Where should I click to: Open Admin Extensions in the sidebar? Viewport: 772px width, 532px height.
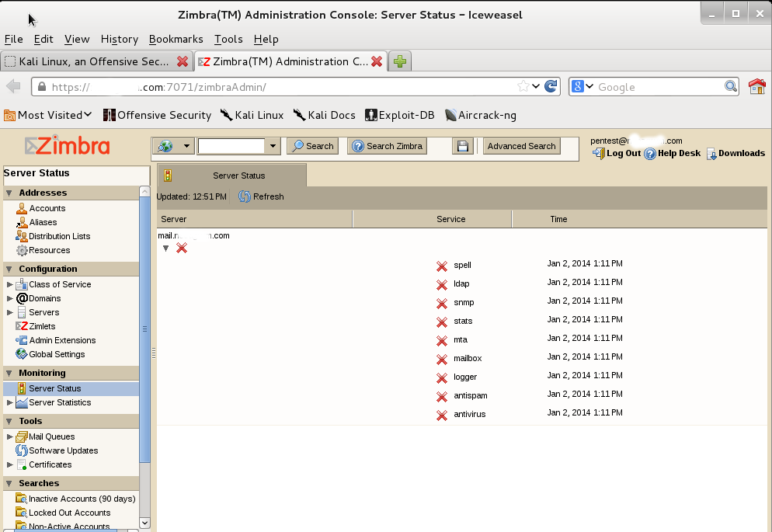(x=62, y=340)
